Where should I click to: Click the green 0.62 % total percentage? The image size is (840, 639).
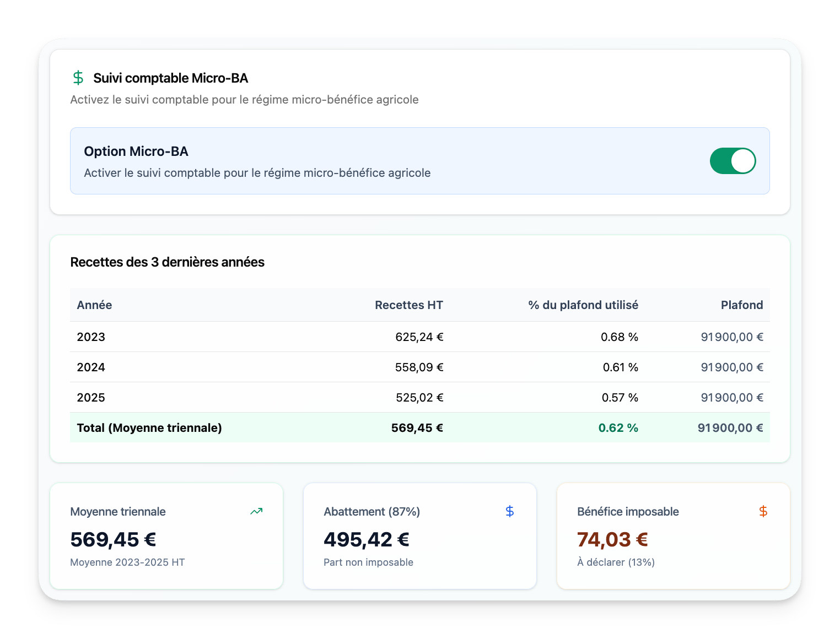(618, 428)
